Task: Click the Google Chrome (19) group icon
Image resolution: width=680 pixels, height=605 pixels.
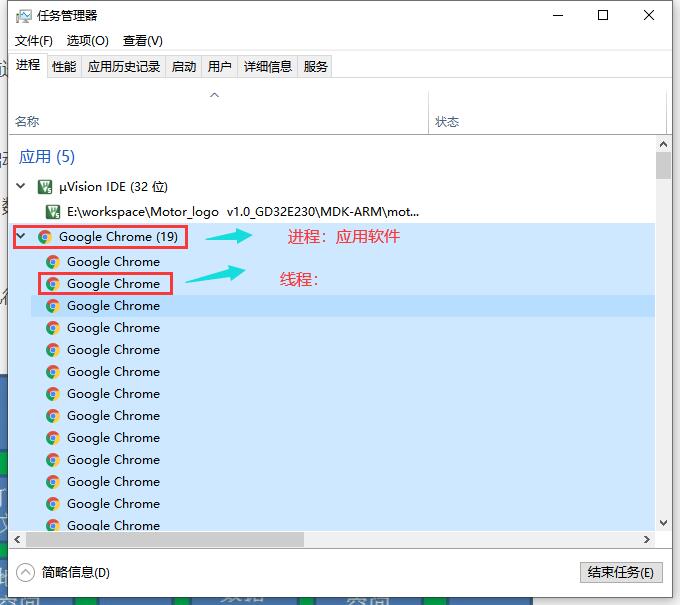Action: click(x=45, y=237)
